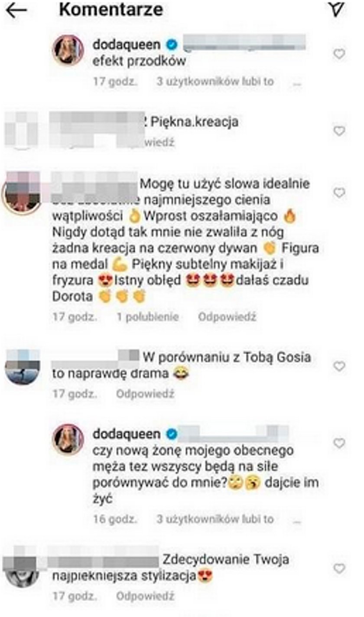View '3 użytkowników lubi to' under 'efekt przodków'
Viewport: 364px width, 617px height.
coord(215,81)
